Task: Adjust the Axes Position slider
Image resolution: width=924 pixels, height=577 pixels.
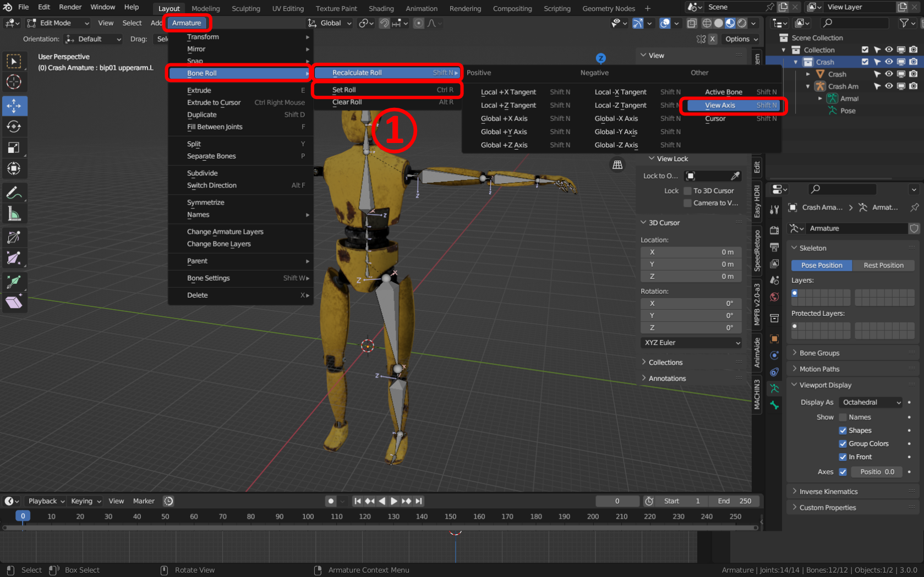Action: (877, 472)
